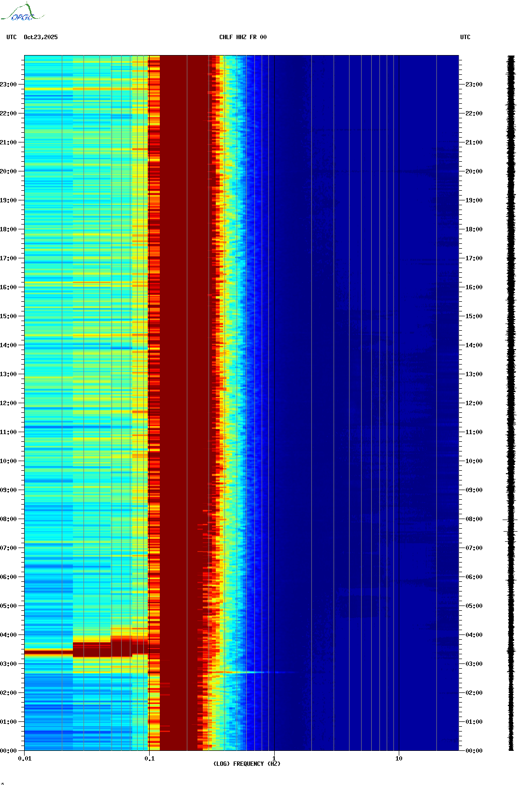
Task: Click the dark red low-frequency band near 03:20
Action: [x=48, y=652]
